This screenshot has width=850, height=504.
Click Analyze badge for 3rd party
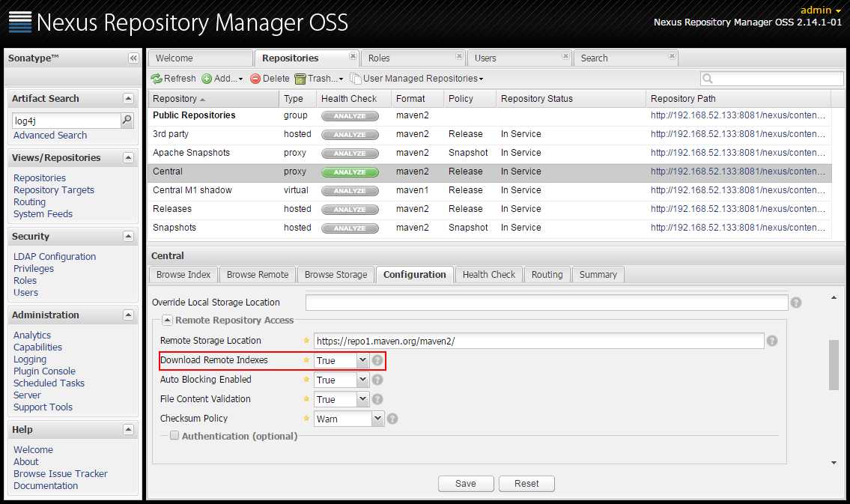(x=350, y=134)
